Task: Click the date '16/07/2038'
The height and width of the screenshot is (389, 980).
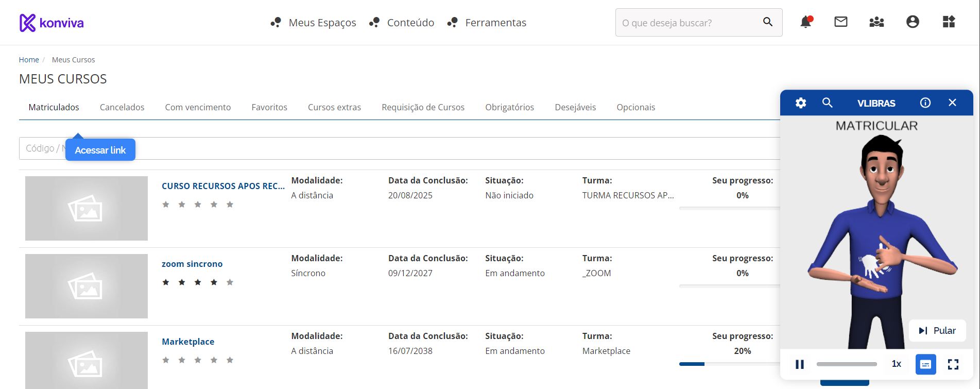Action: point(410,351)
